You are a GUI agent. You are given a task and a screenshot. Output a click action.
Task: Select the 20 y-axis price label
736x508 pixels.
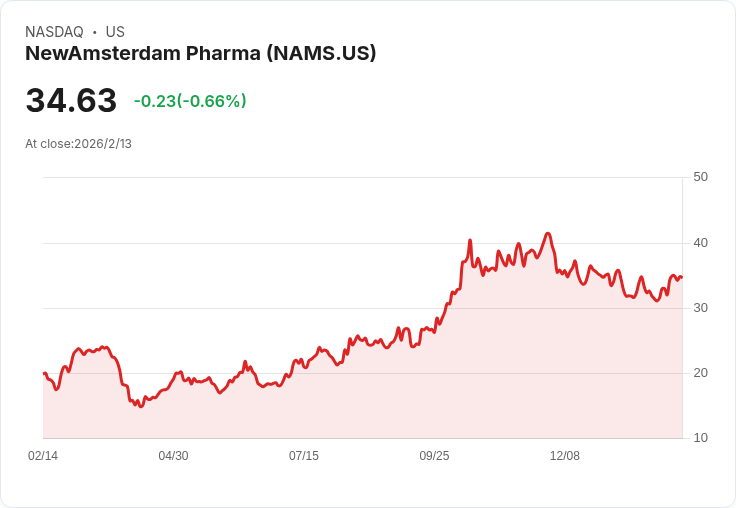tap(700, 373)
